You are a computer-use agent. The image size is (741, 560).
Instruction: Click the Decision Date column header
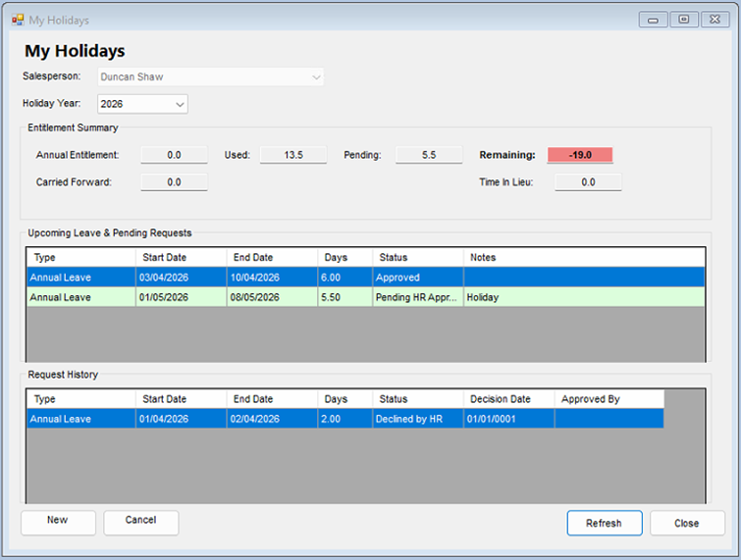509,399
